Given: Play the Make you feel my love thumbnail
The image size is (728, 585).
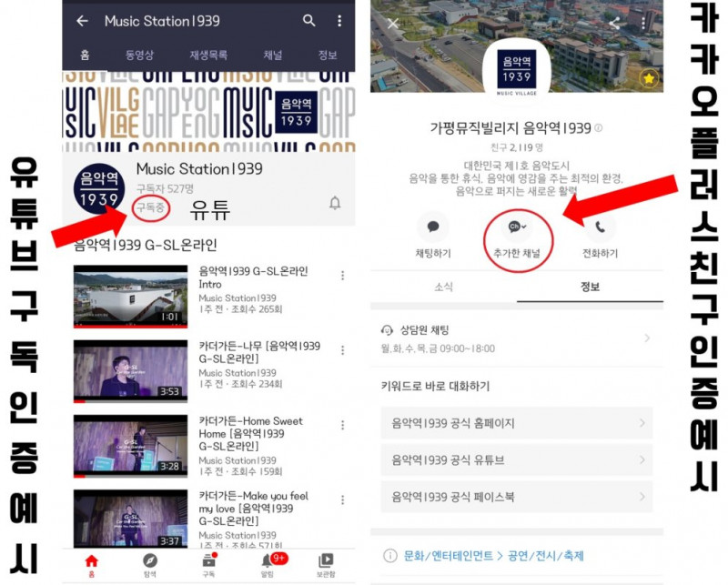Looking at the screenshot, I should click(130, 519).
